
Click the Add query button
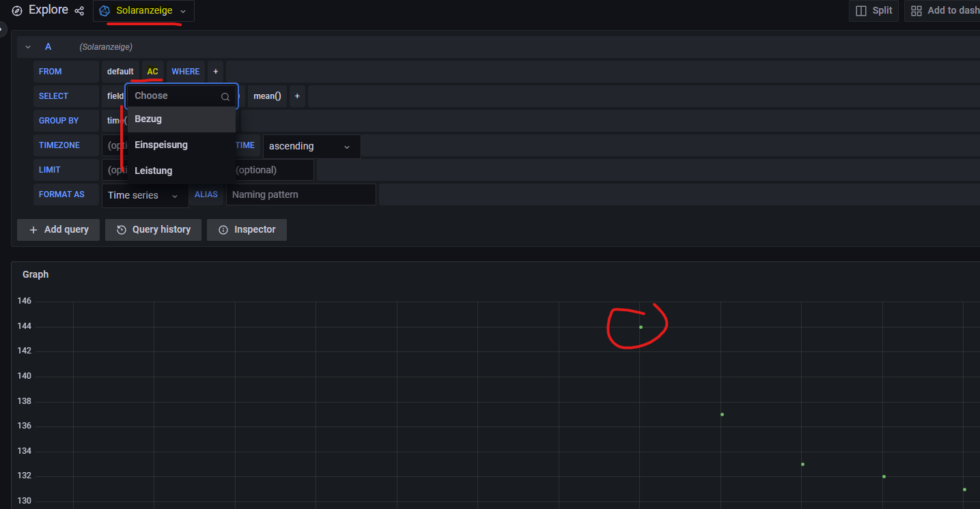[58, 230]
